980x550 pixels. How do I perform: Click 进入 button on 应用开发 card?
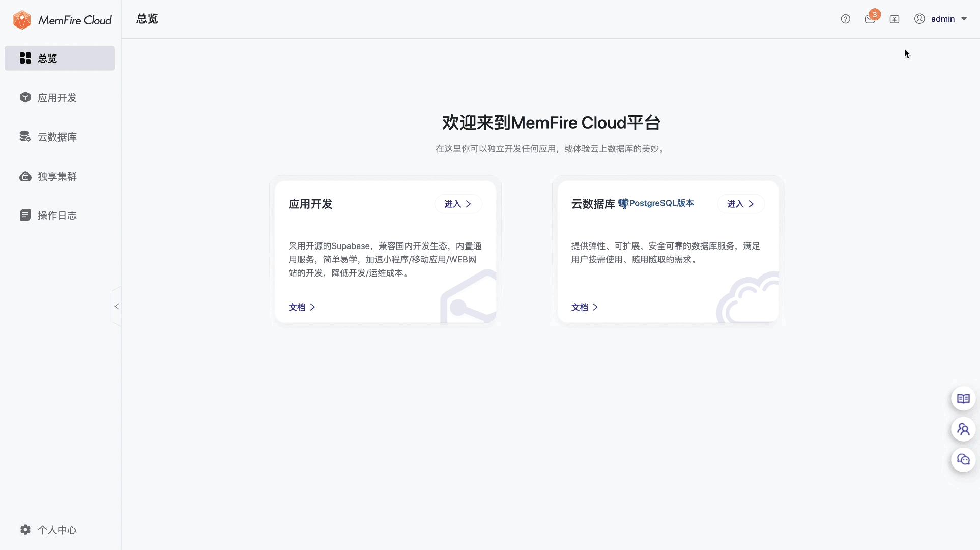tap(458, 204)
